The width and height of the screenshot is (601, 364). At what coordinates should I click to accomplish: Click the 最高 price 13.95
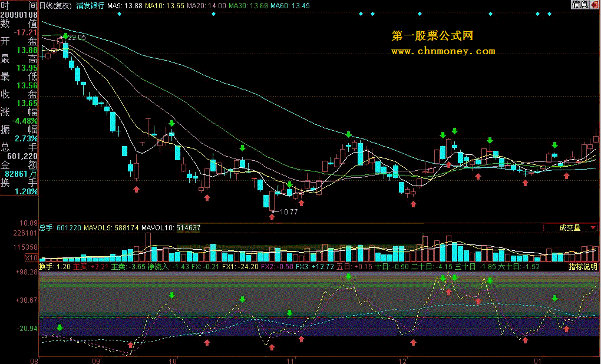tap(27, 68)
